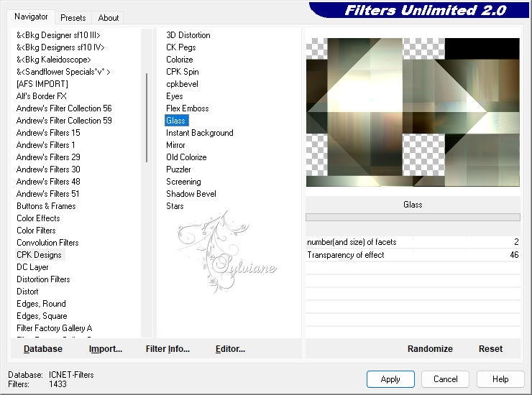The height and width of the screenshot is (395, 532).
Task: Open the Editor... button
Action: pos(230,348)
